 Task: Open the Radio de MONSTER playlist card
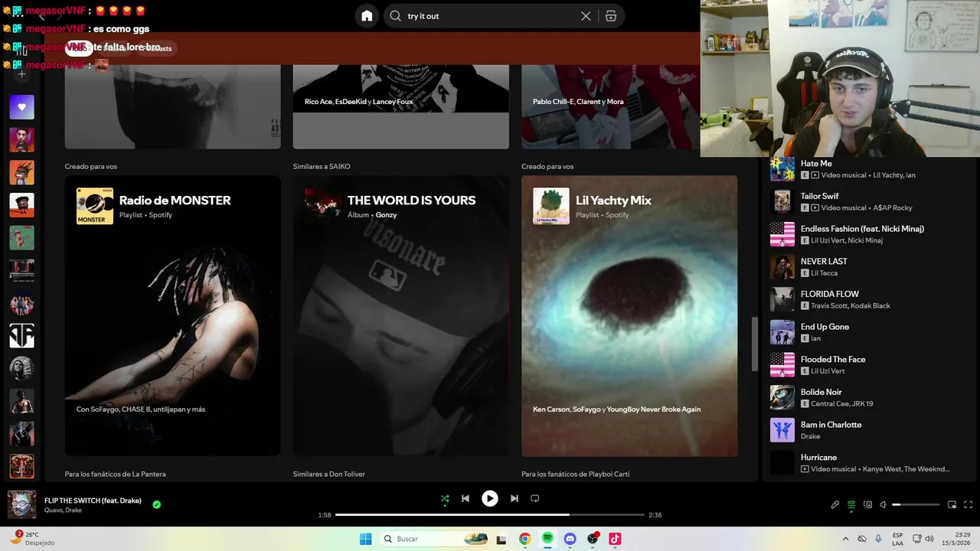click(172, 315)
